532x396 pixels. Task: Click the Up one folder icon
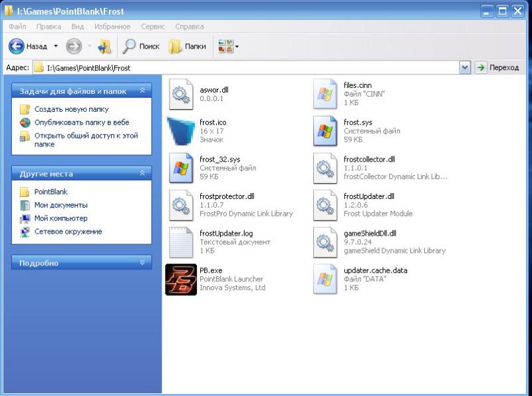(104, 47)
